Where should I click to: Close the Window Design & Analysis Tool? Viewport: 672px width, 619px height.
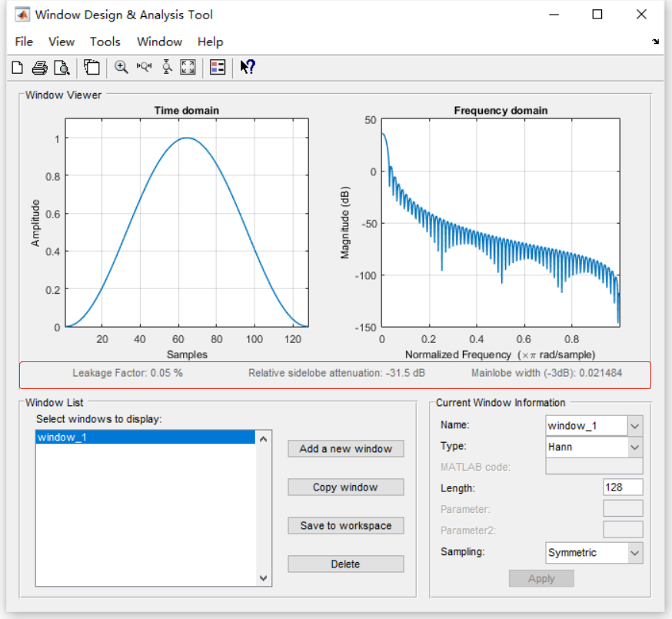[x=641, y=15]
